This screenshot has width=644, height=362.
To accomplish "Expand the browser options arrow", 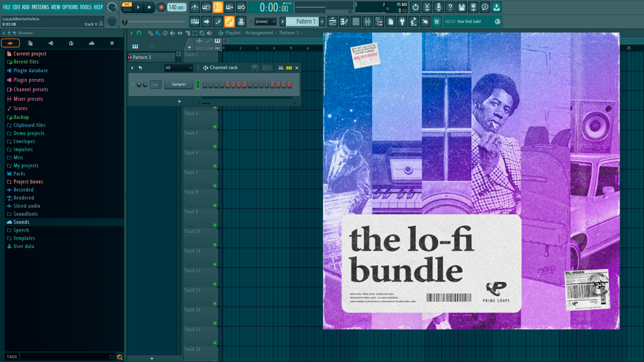I will pyautogui.click(x=4, y=33).
